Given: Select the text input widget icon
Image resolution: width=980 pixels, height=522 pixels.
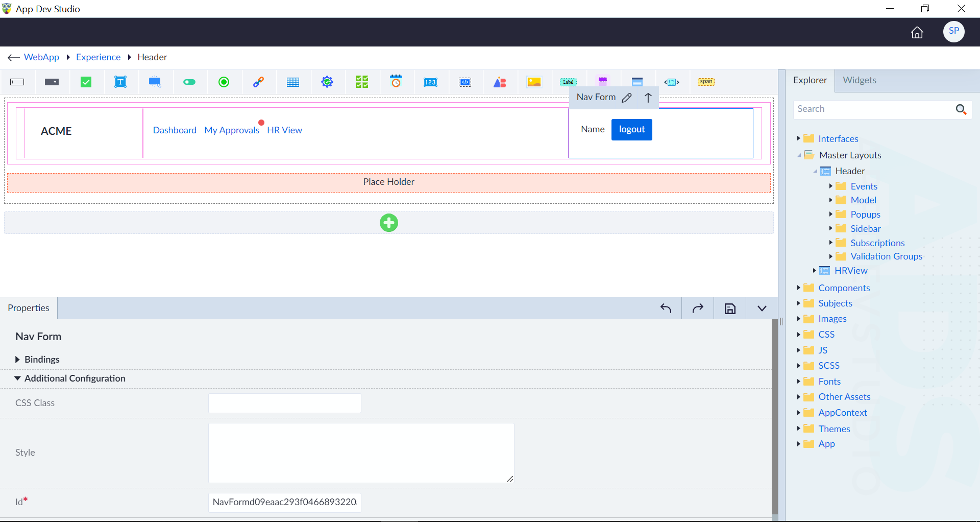Looking at the screenshot, I should [x=17, y=82].
